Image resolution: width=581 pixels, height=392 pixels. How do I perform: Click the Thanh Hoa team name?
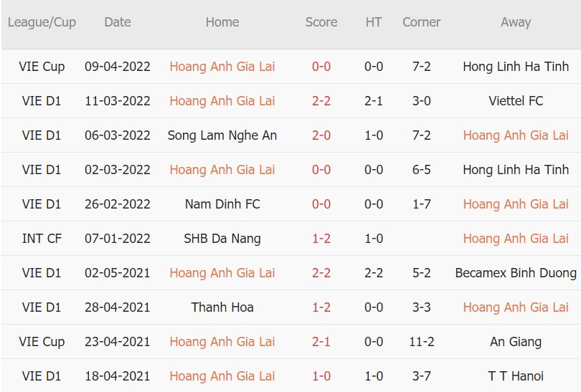(222, 307)
